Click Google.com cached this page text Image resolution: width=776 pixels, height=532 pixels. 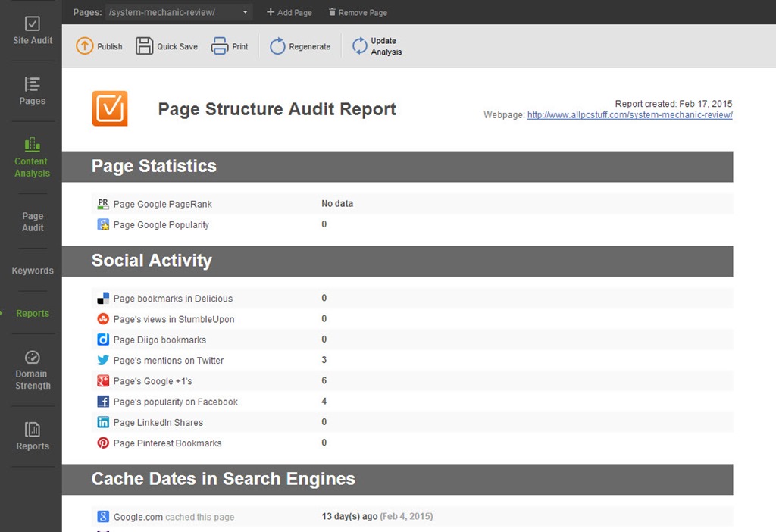174,517
